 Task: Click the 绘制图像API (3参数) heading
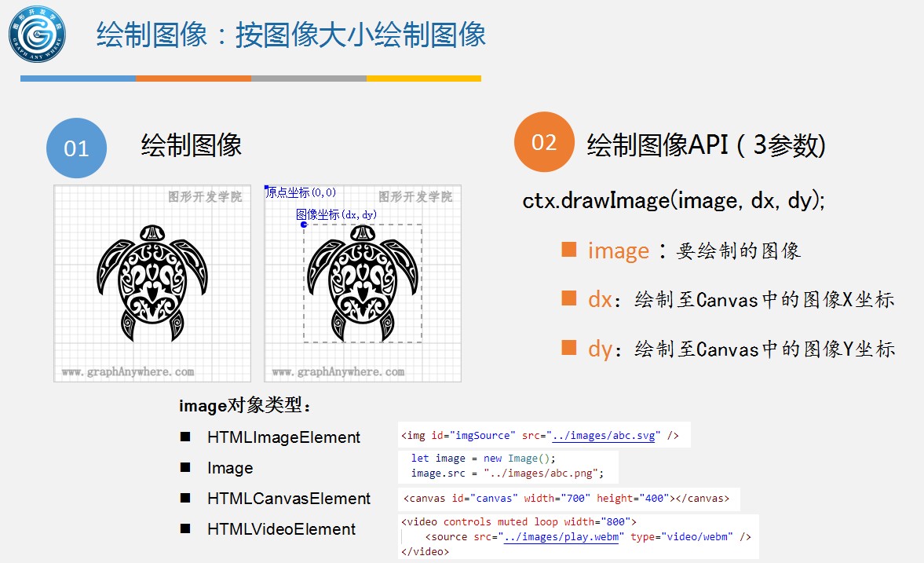706,144
